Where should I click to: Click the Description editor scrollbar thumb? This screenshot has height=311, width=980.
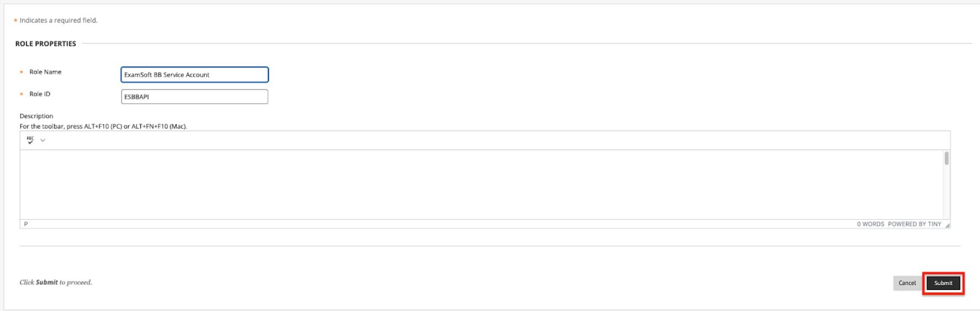point(946,159)
